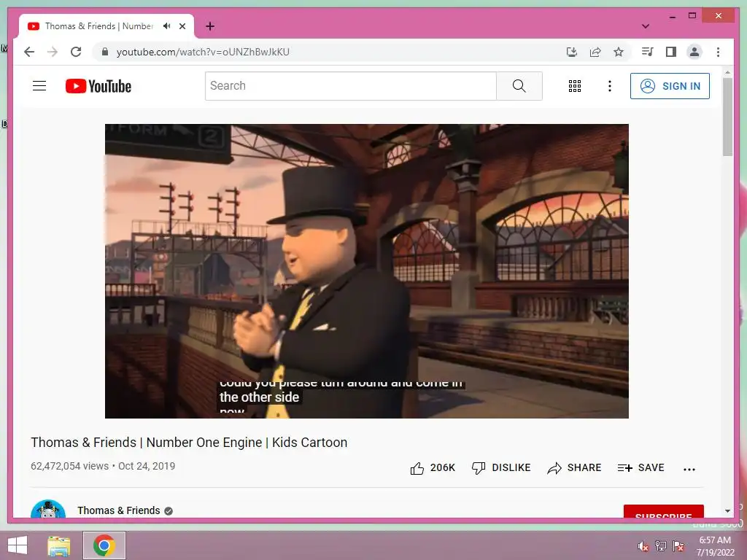Open Thomas & Friends channel name link
This screenshot has height=560, width=747.
[119, 510]
